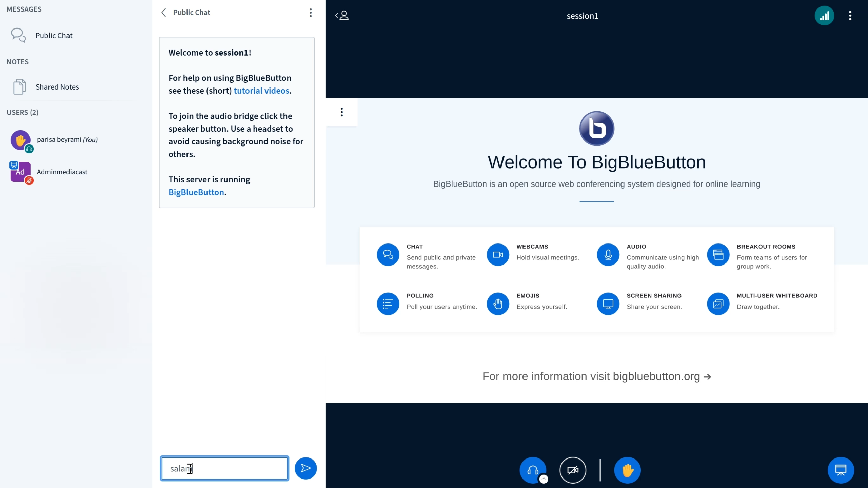
Task: Click parisa beyrami's user avatar
Action: click(20, 140)
